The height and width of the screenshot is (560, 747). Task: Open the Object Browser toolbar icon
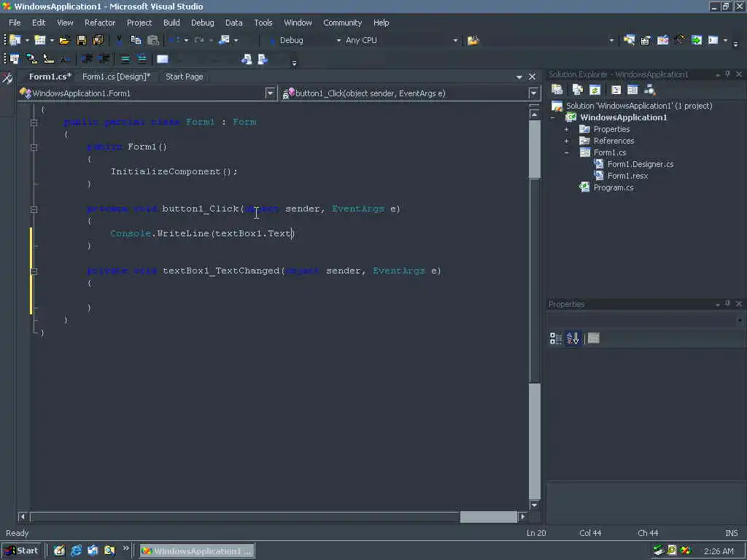pos(662,41)
